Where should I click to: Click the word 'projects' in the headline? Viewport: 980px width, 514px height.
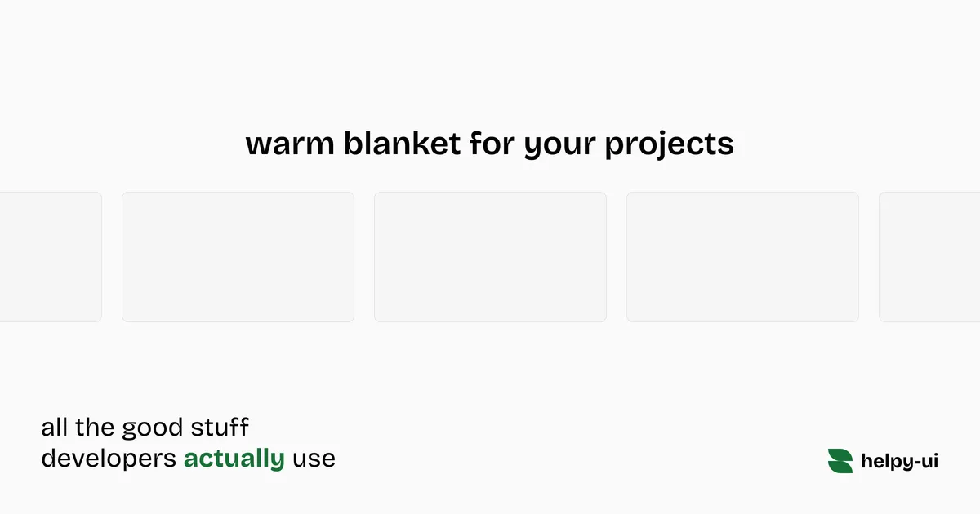(669, 146)
